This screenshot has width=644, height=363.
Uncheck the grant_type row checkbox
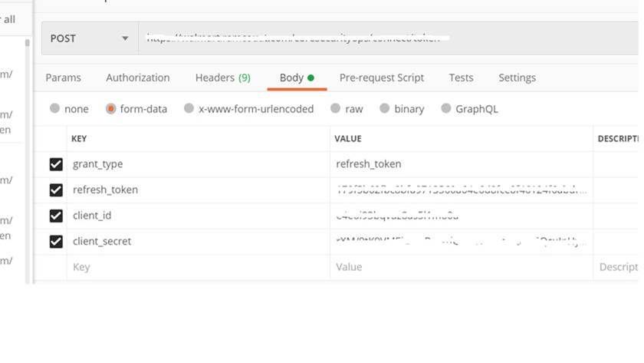pos(56,164)
